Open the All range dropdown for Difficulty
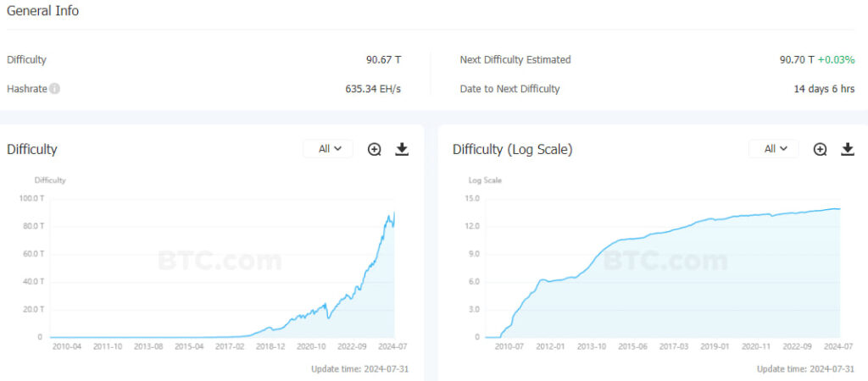This screenshot has width=868, height=381. [x=327, y=149]
